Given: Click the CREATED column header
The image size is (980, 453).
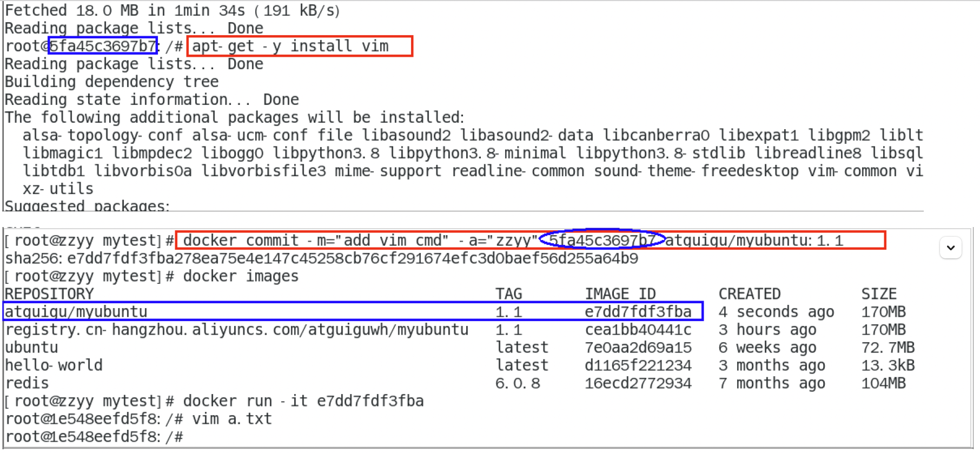Looking at the screenshot, I should (x=749, y=294).
